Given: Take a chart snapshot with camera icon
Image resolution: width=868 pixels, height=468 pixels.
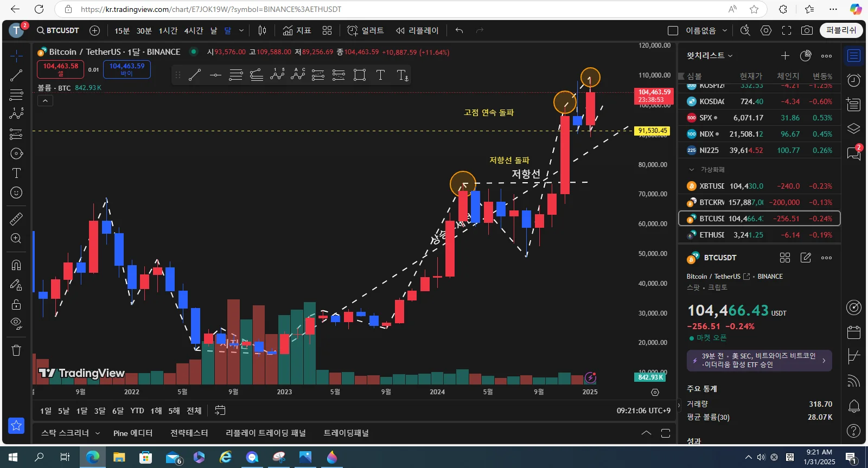Looking at the screenshot, I should 807,30.
